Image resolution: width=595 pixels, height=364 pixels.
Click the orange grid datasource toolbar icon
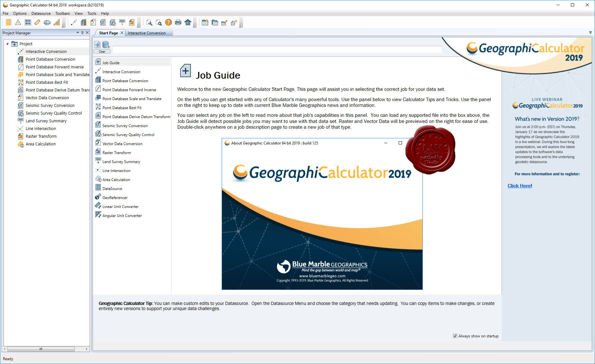click(9, 22)
